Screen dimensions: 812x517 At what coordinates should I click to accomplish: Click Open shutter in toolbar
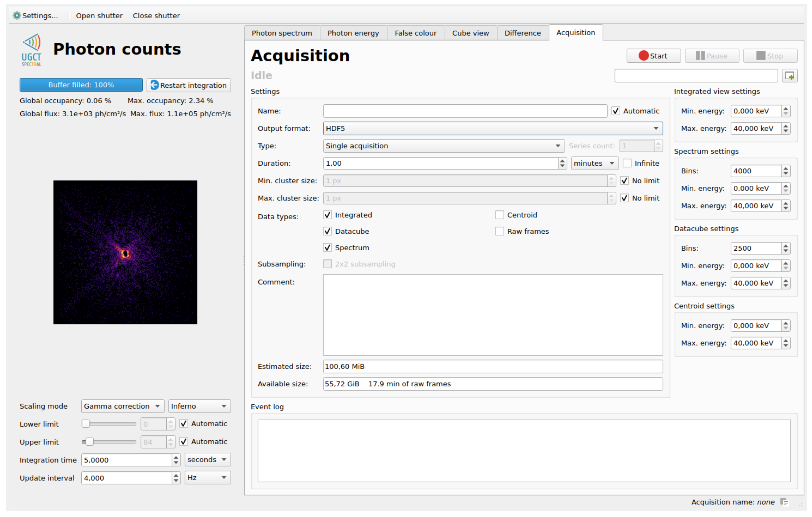(x=99, y=16)
